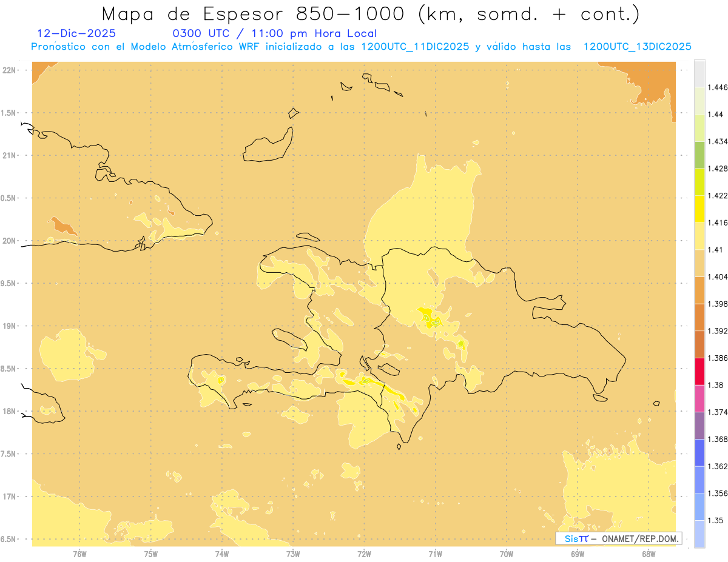Click the color bar value '1.404'
This screenshot has height=562, width=728.
(718, 276)
